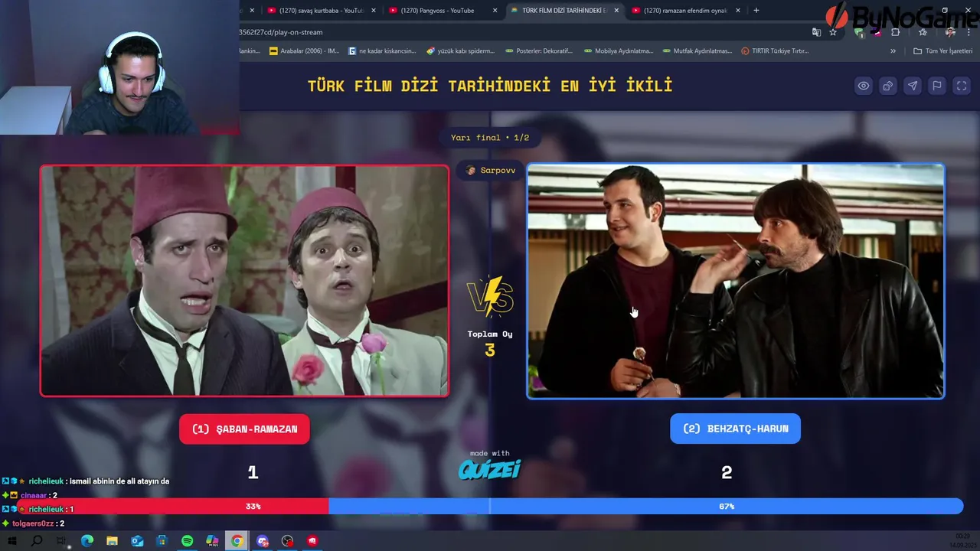Image resolution: width=980 pixels, height=551 pixels.
Task: Open a new browser tab
Action: (756, 11)
